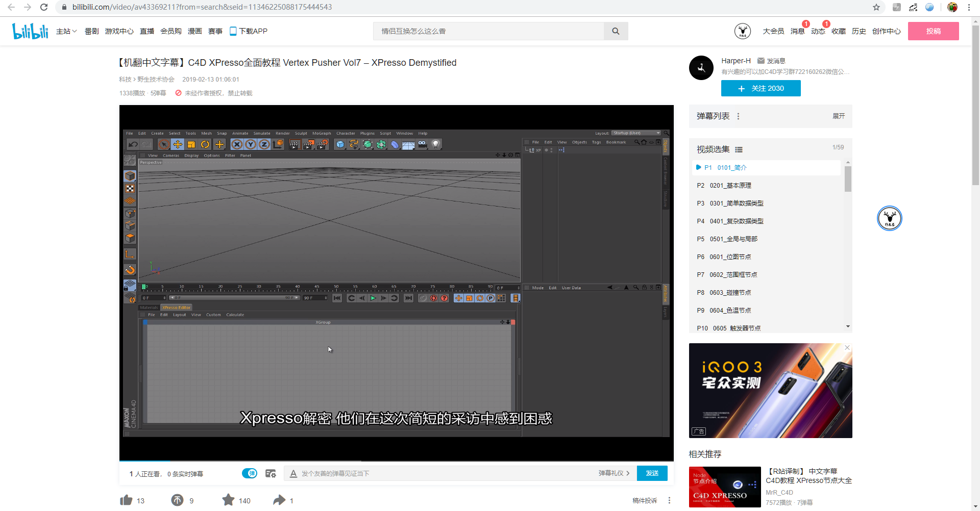Image resolution: width=980 pixels, height=511 pixels.
Task: Select episode P8 0603_碰撞节点
Action: coord(767,293)
